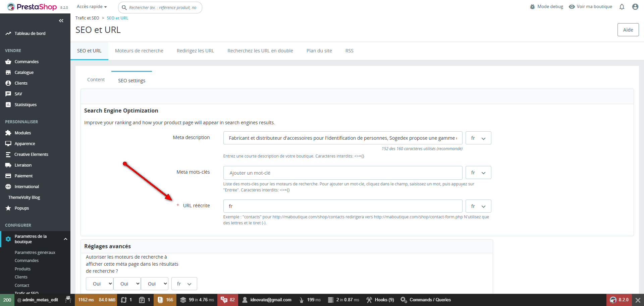
Task: Click the Catalogue store icon
Action: coord(8,73)
